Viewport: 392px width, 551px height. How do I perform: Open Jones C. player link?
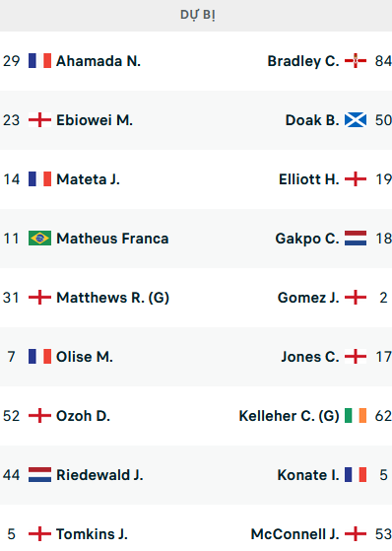[x=310, y=357]
